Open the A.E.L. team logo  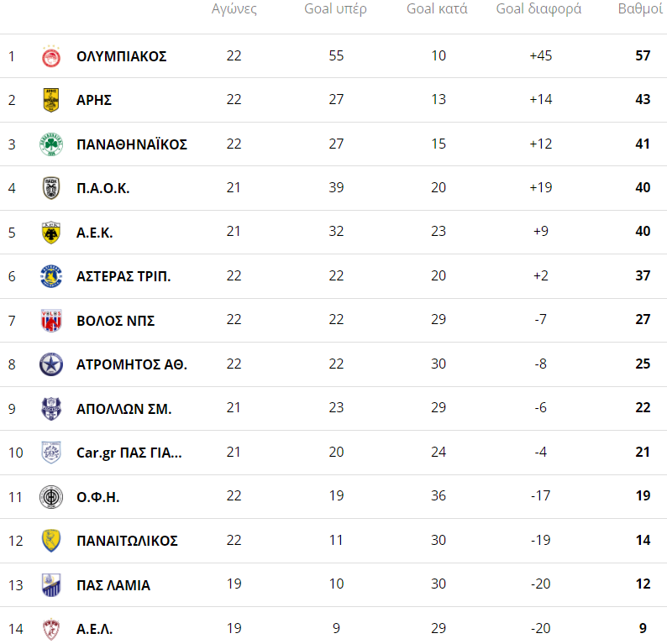pos(51,629)
